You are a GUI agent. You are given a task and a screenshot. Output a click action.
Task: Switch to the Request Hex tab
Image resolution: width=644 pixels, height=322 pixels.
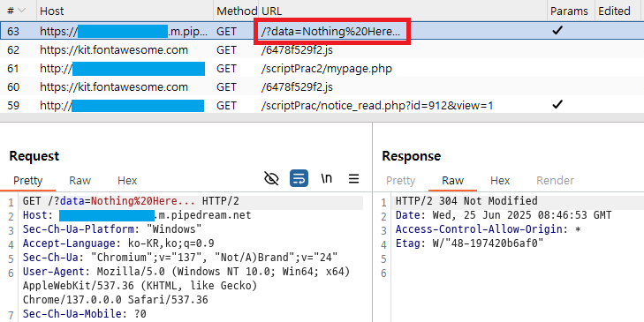click(x=127, y=181)
